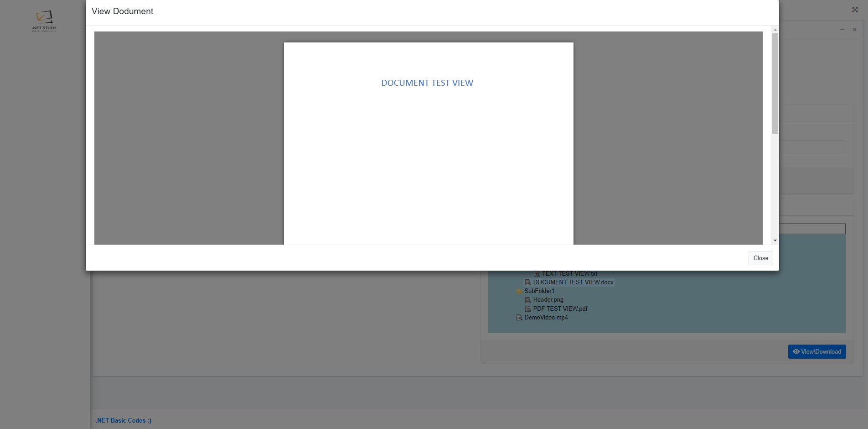Click the document viewer scroll-up arrow
868x429 pixels.
pos(775,30)
